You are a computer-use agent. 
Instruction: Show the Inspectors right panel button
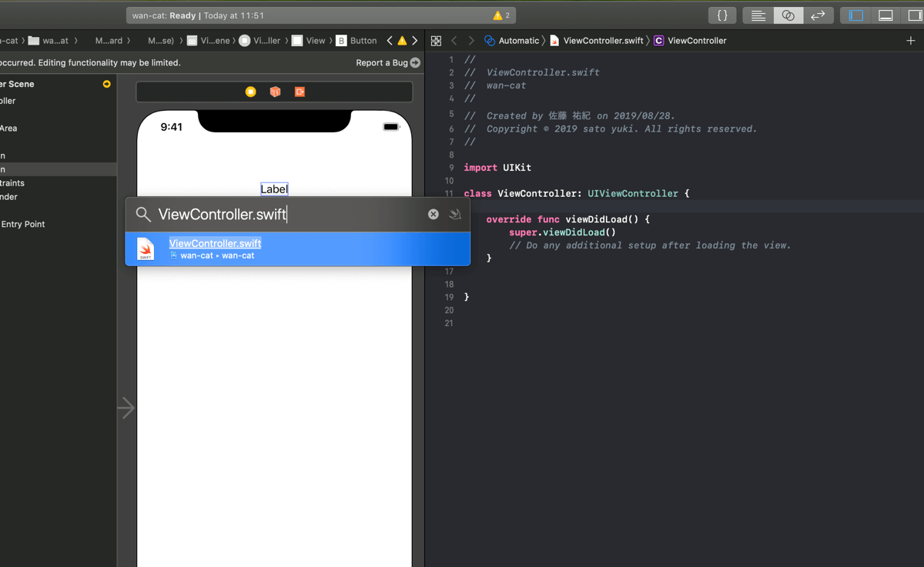[915, 15]
